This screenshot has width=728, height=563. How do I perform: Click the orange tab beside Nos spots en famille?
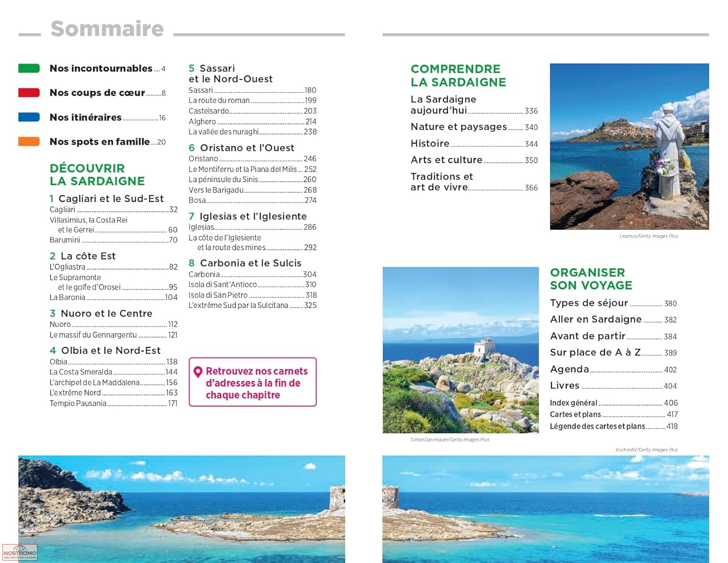click(x=29, y=141)
